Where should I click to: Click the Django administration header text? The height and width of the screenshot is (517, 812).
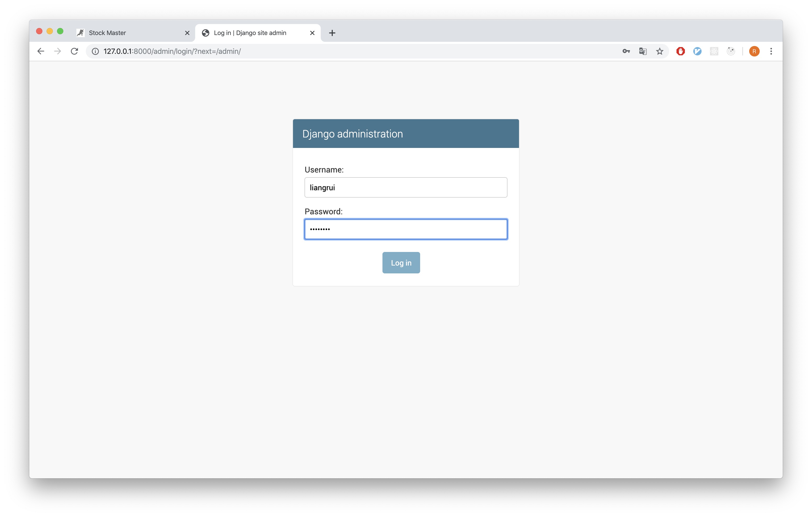click(x=352, y=134)
